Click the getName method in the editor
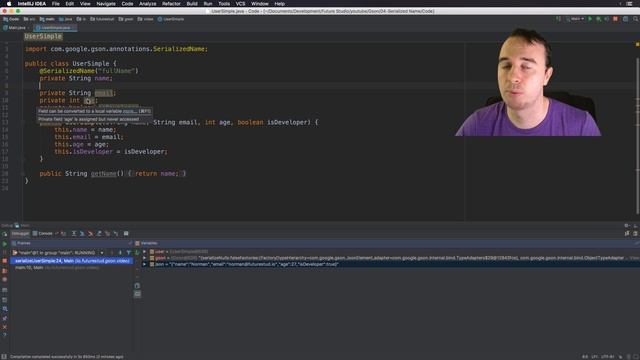 (104, 173)
